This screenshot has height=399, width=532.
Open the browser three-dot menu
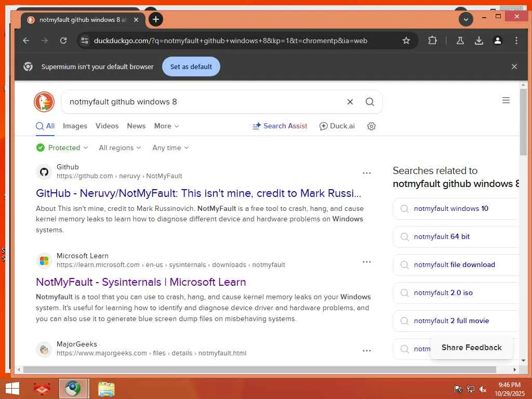(x=516, y=41)
